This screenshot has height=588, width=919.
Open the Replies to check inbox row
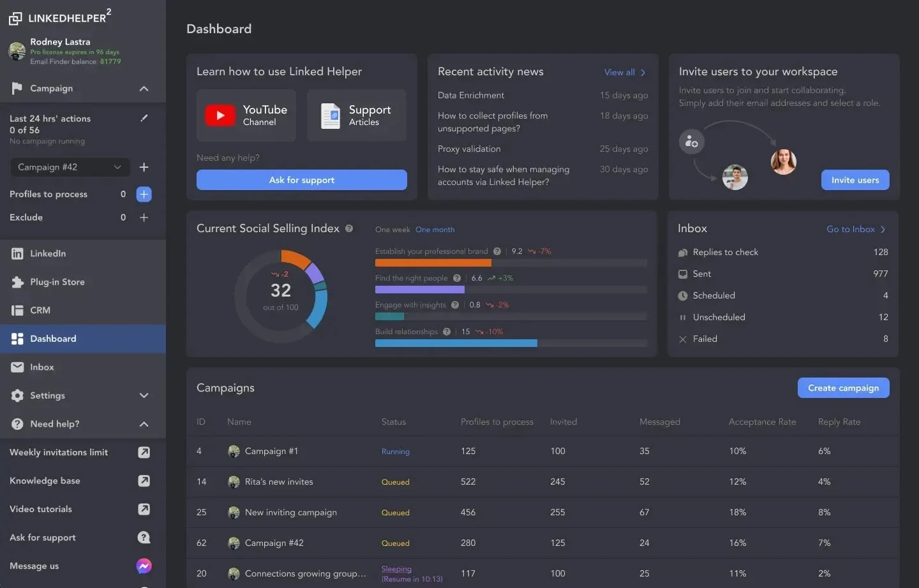coord(783,252)
